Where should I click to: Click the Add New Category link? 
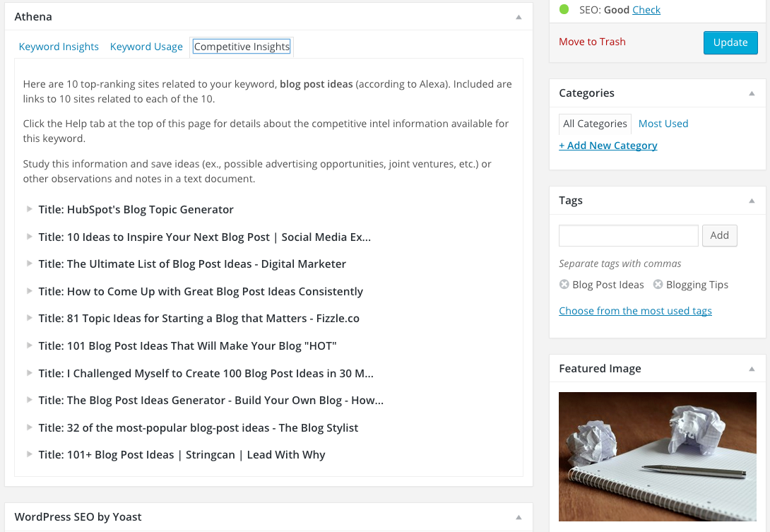tap(608, 146)
